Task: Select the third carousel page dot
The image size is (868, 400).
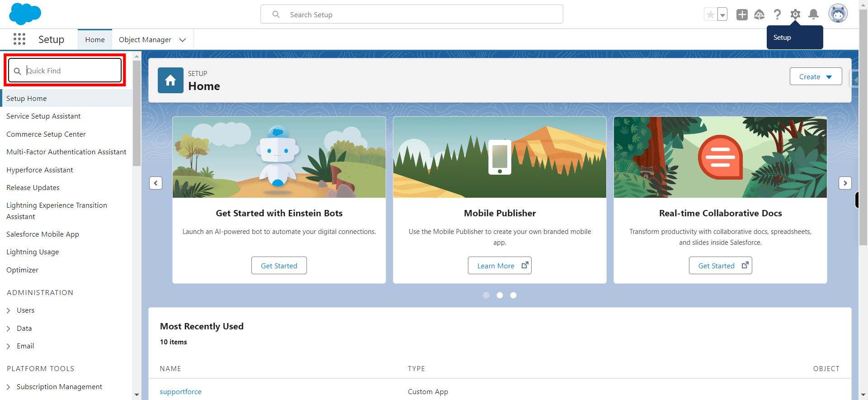Action: pos(513,295)
